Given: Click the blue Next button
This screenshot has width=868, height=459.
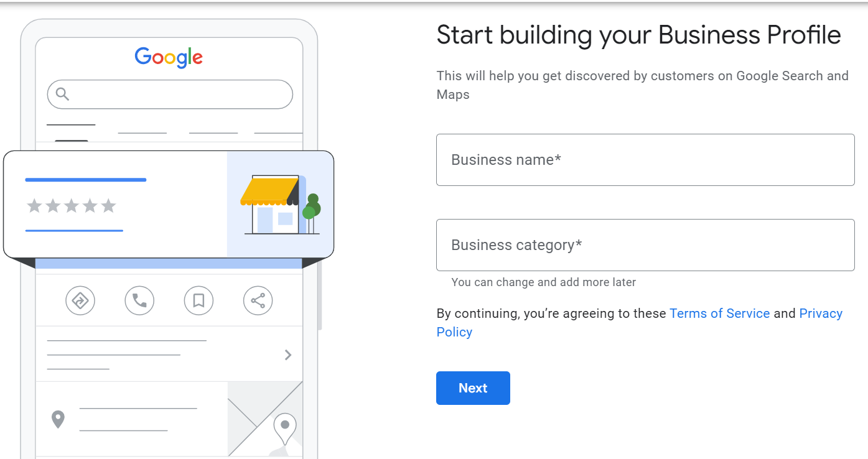Looking at the screenshot, I should (x=473, y=388).
